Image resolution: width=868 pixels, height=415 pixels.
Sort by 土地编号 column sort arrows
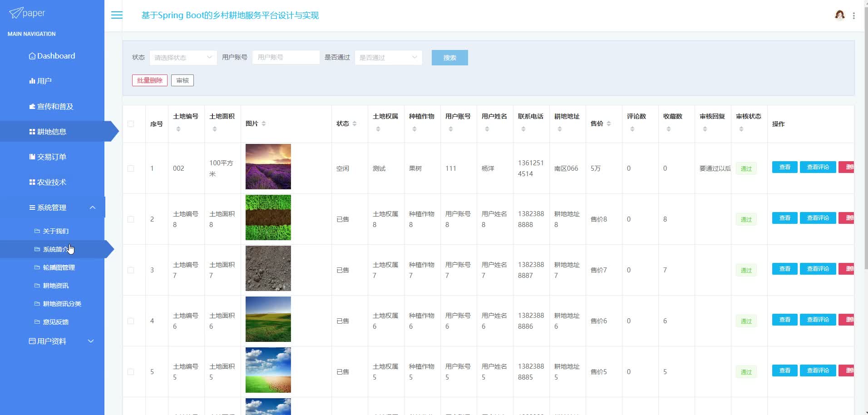tap(178, 129)
